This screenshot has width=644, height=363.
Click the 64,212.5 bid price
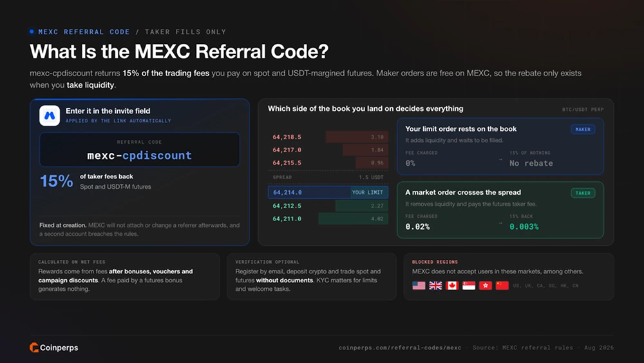(287, 206)
